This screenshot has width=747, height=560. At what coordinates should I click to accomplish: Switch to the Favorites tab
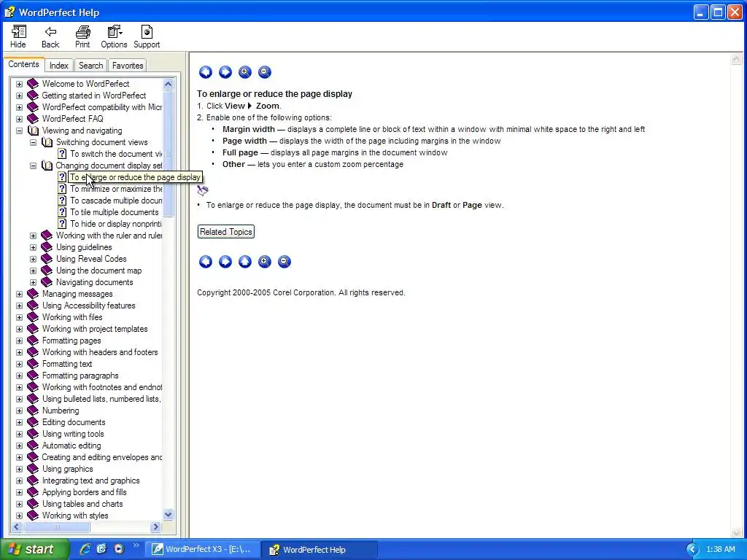[128, 65]
